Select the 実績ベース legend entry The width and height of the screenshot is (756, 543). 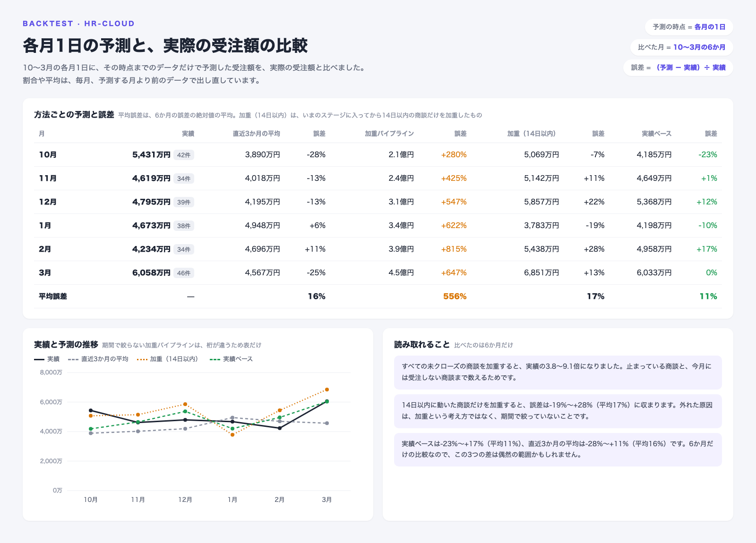tap(232, 359)
